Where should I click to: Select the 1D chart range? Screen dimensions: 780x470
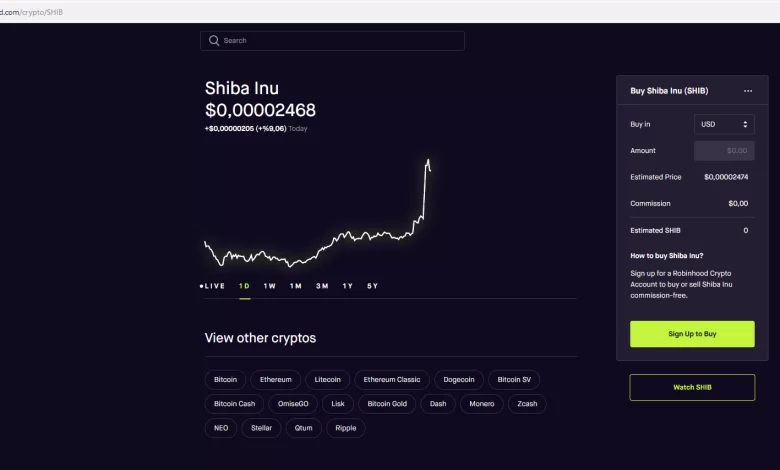pos(244,286)
